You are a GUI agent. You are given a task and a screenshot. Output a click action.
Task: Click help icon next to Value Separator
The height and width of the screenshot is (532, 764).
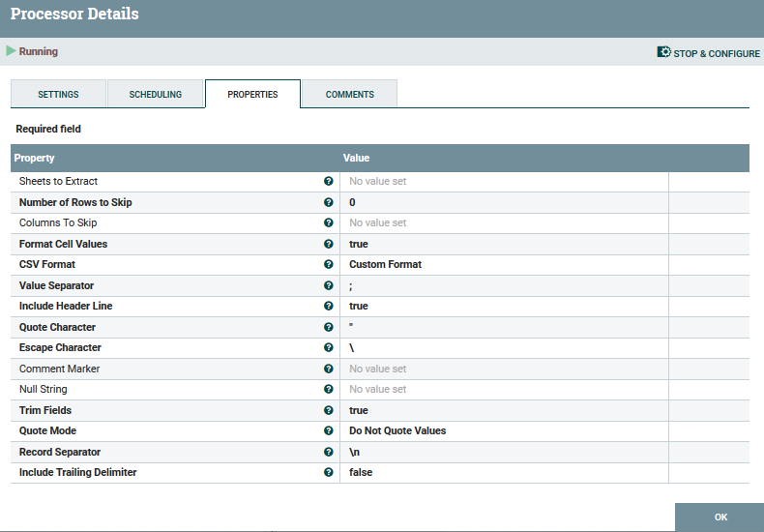click(x=329, y=285)
